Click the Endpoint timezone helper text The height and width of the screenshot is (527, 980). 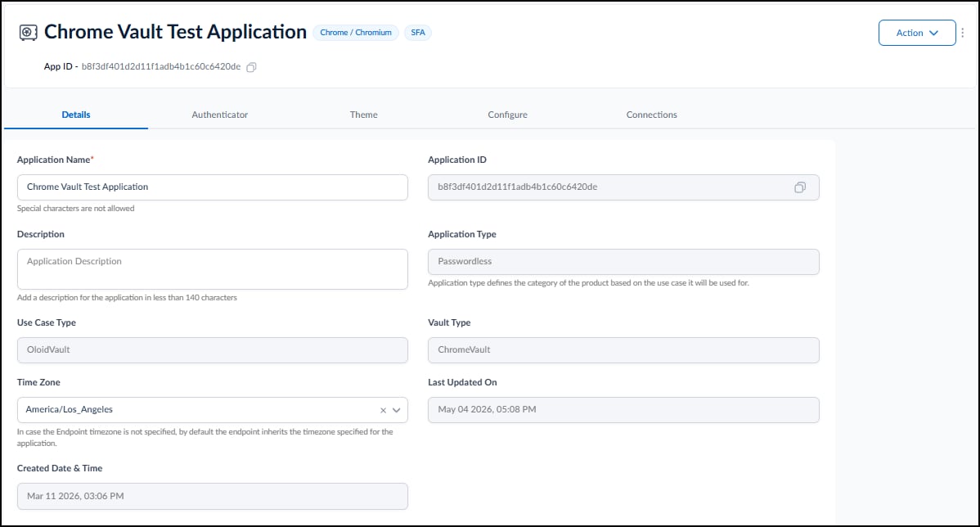point(205,438)
